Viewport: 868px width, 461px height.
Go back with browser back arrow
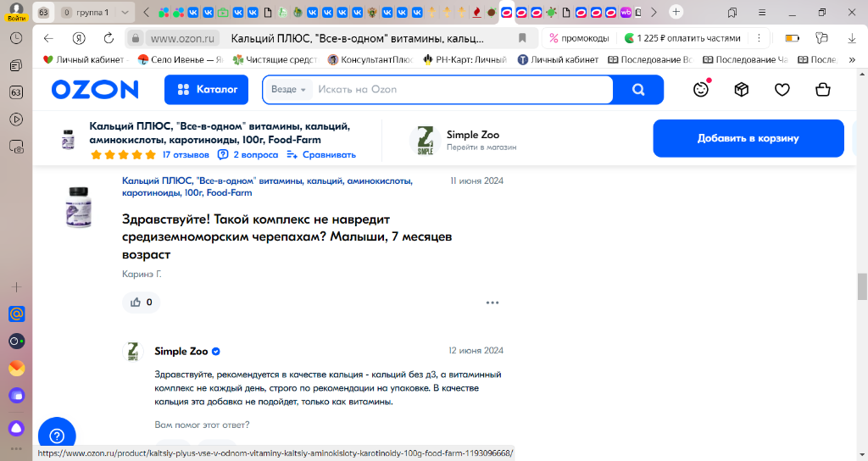point(48,38)
